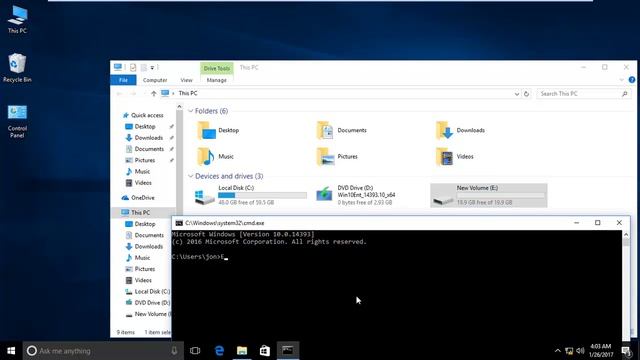
Task: Open quick access toolbar customize dropdown
Action: tap(152, 68)
